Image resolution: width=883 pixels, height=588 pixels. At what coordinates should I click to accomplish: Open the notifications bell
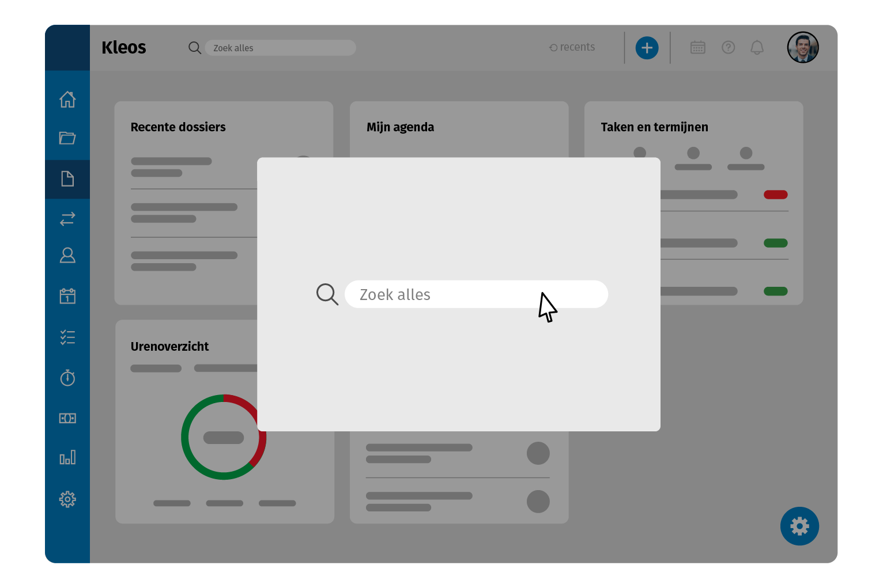pos(757,47)
